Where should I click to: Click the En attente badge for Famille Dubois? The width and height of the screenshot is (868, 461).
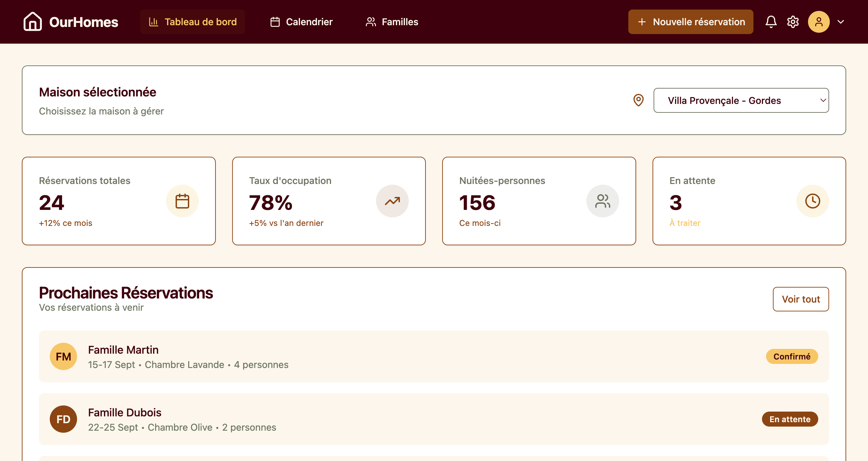pyautogui.click(x=790, y=419)
